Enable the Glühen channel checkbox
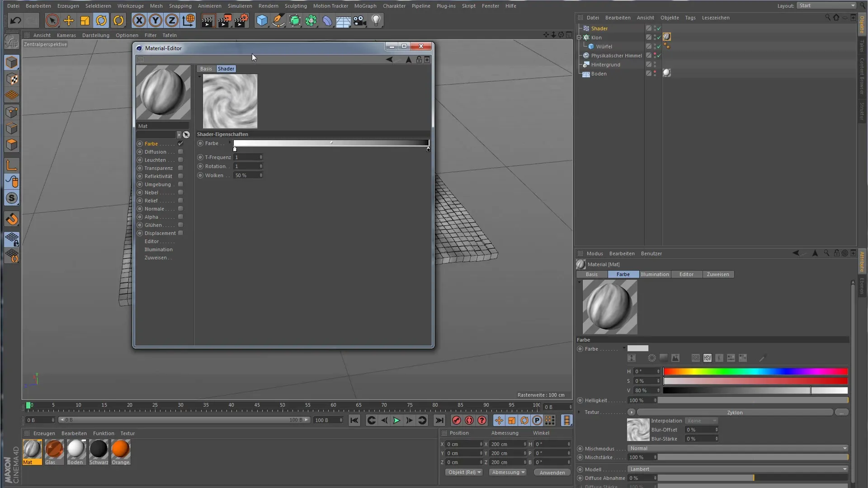Screen dimensions: 868x488 click(180, 225)
